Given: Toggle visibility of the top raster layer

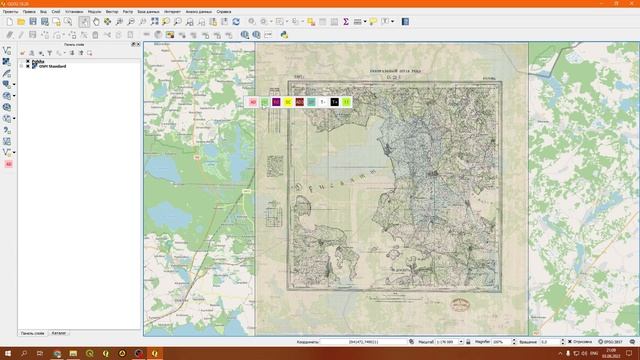Looking at the screenshot, I should point(28,62).
